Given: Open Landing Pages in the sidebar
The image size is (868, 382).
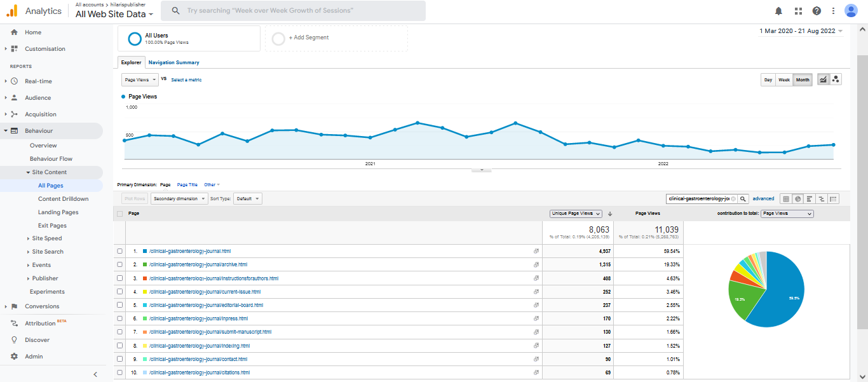Looking at the screenshot, I should click(58, 212).
